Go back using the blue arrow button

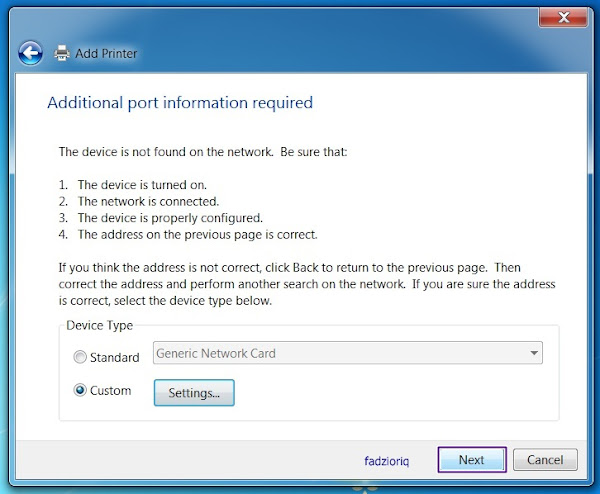click(x=30, y=53)
